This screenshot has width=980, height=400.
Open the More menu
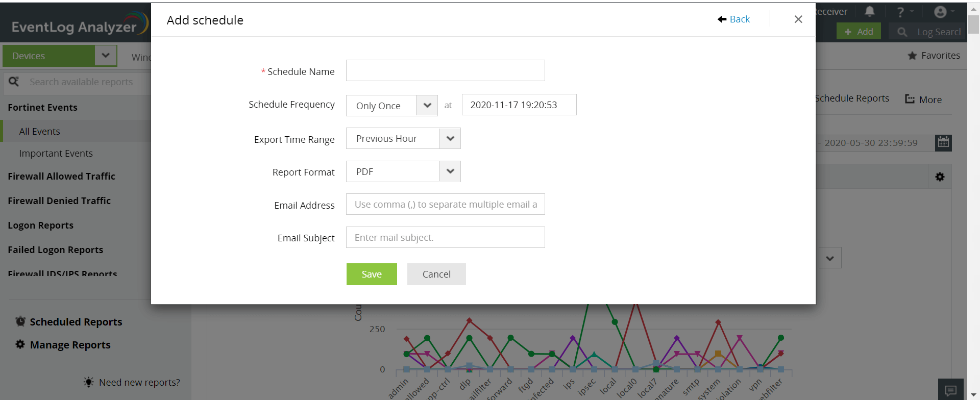click(923, 99)
